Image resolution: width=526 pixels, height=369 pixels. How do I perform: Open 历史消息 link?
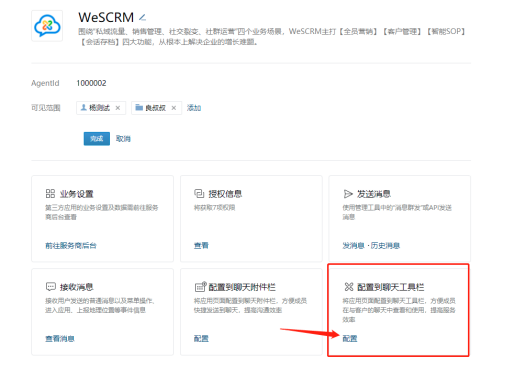(x=385, y=246)
